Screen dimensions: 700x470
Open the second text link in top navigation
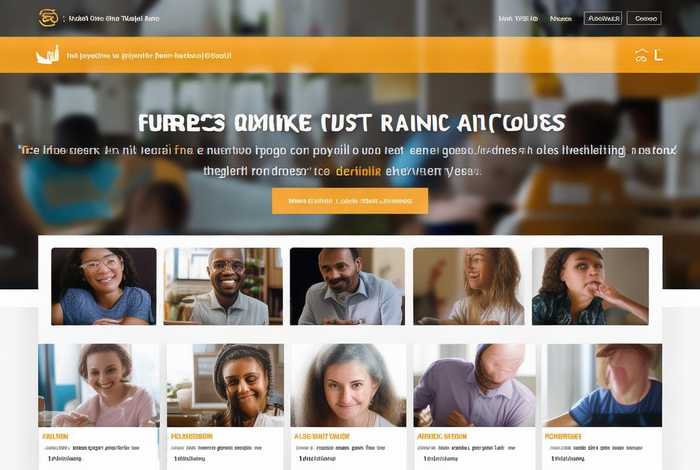561,19
